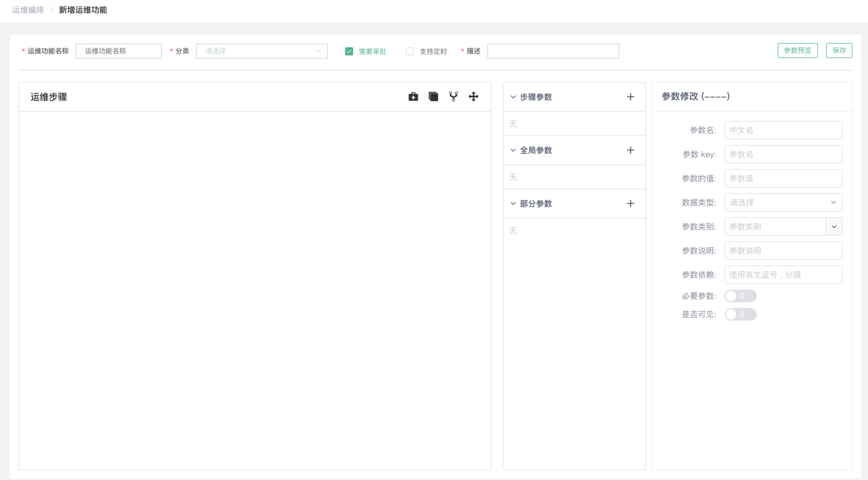The height and width of the screenshot is (480, 868).
Task: Click the medical kit add-step icon
Action: (x=413, y=97)
